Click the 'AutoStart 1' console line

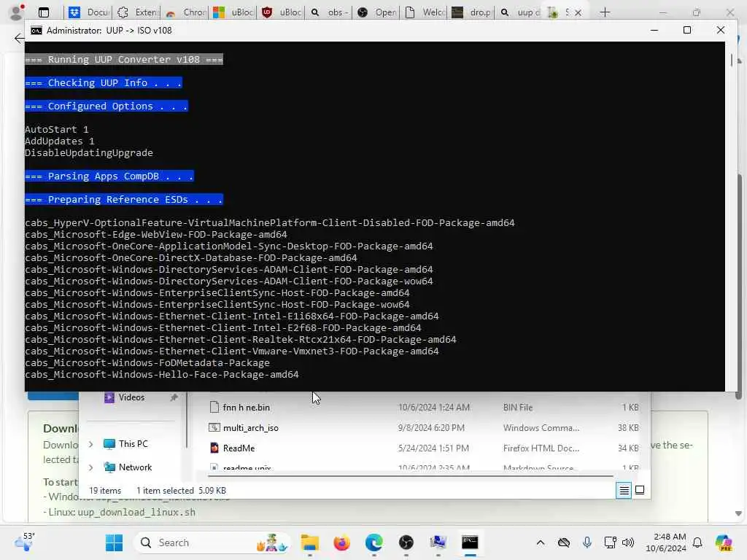(57, 130)
